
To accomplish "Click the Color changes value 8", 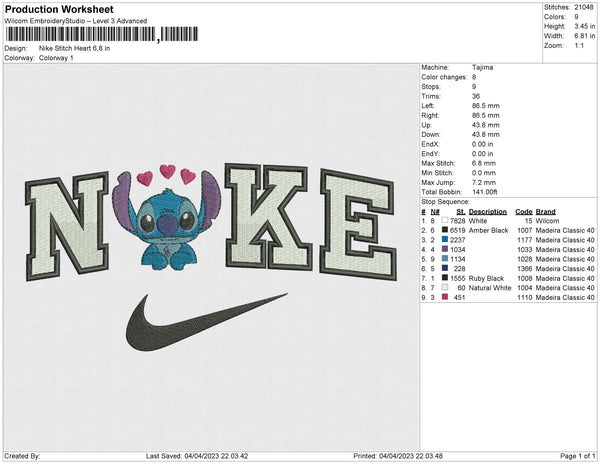I will [x=474, y=77].
